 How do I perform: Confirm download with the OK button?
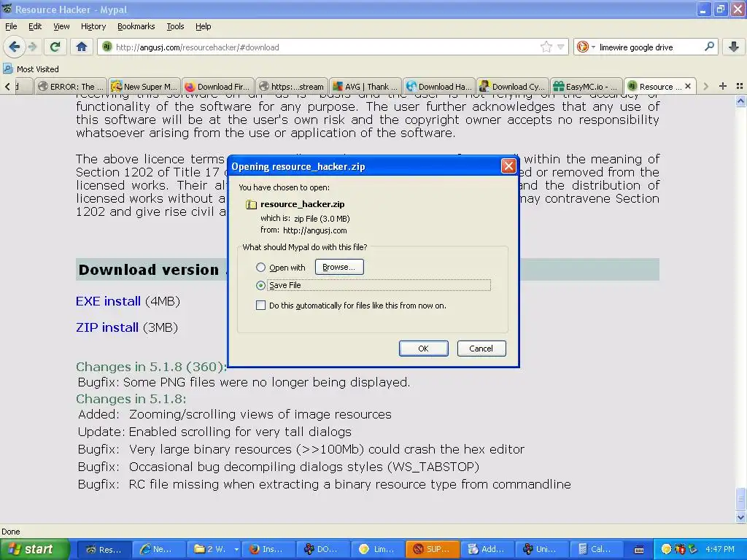(x=423, y=348)
